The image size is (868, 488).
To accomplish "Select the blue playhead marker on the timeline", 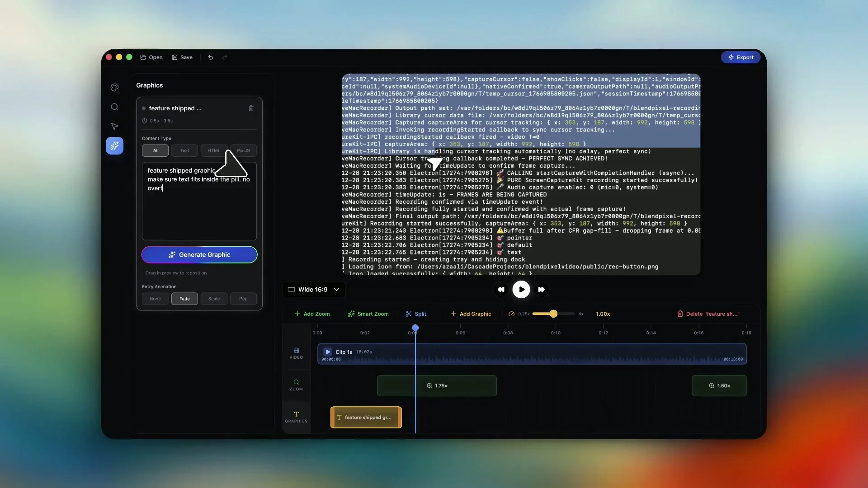I will coord(415,328).
